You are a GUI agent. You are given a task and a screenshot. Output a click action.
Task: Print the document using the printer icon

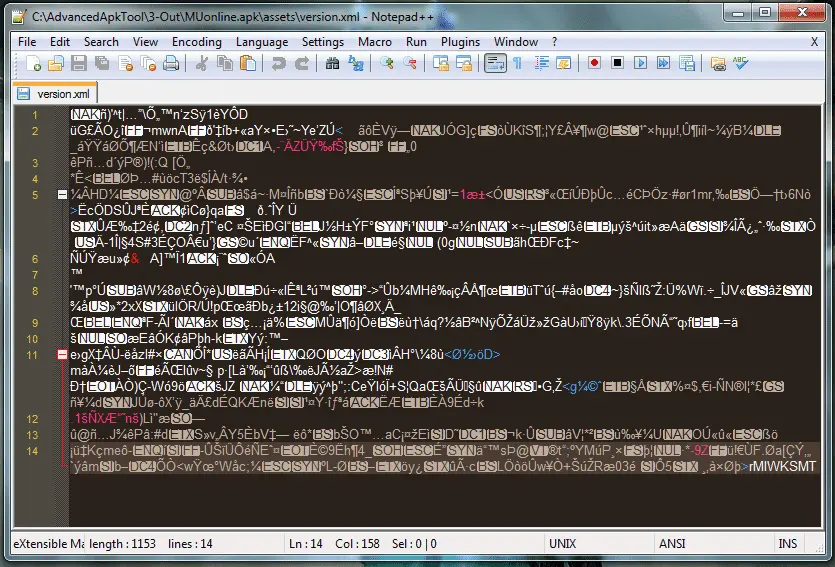tap(171, 64)
